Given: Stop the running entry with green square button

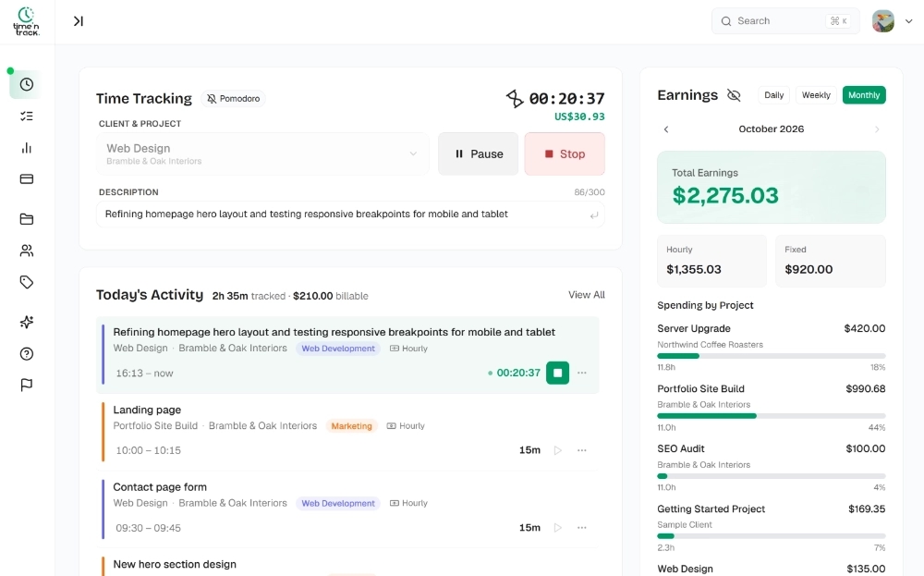Looking at the screenshot, I should click(x=557, y=373).
